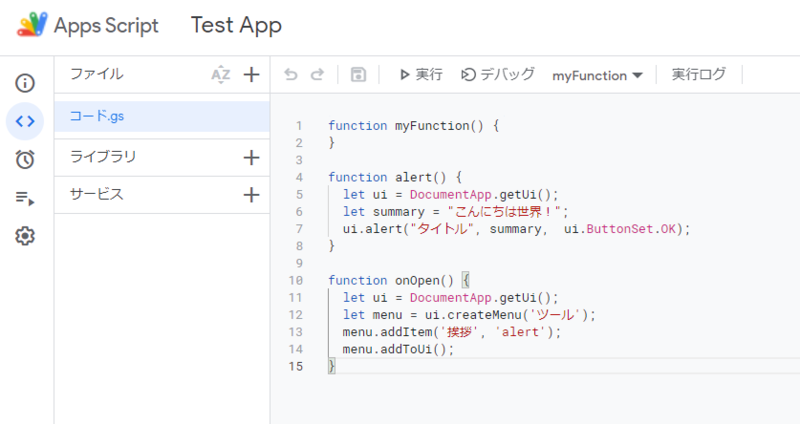Click the 'function alert() {' code line

[395, 177]
